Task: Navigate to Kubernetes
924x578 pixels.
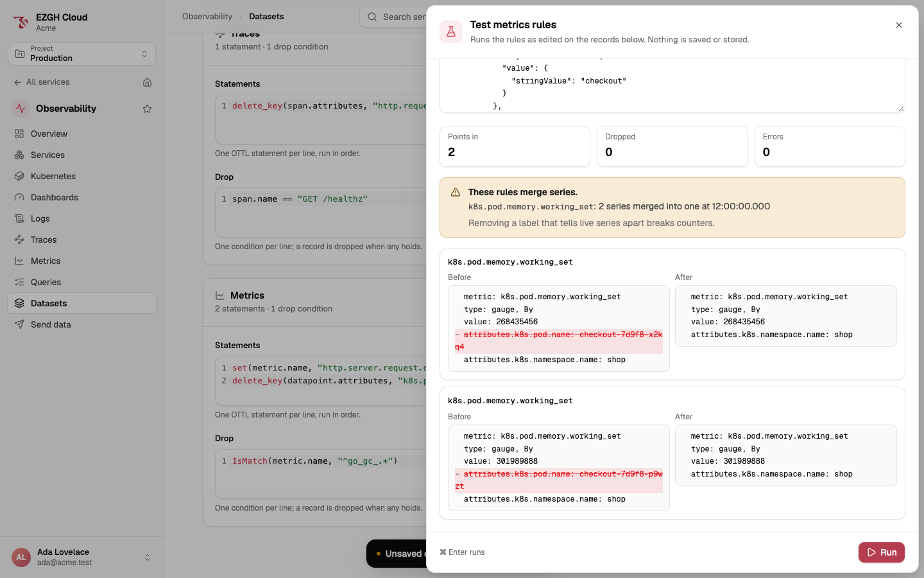Action: [81, 176]
